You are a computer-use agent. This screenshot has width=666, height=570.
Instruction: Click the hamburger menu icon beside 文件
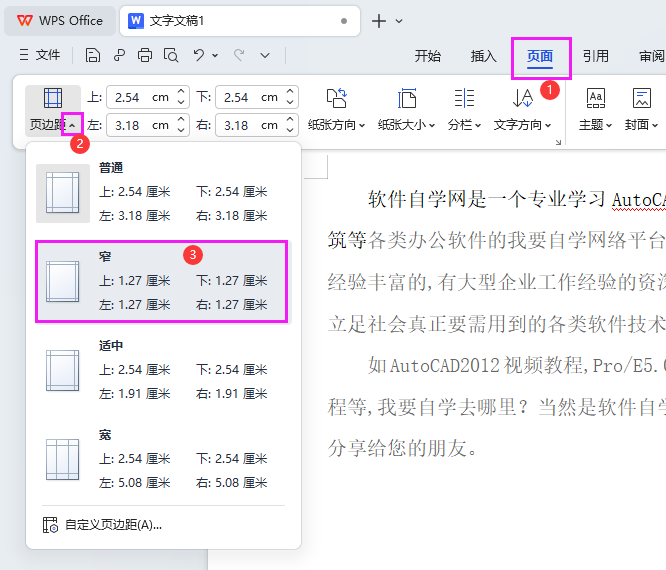point(24,55)
